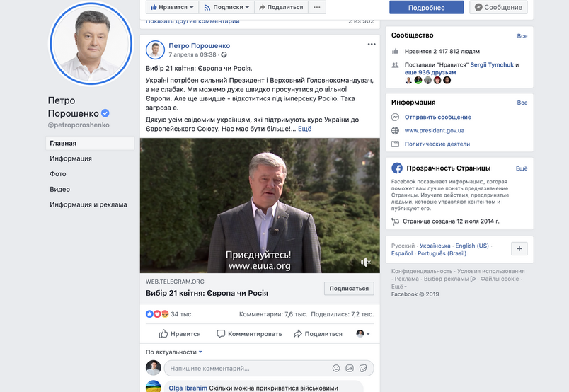
Task: Open sticker picker in comment field
Action: (x=362, y=369)
